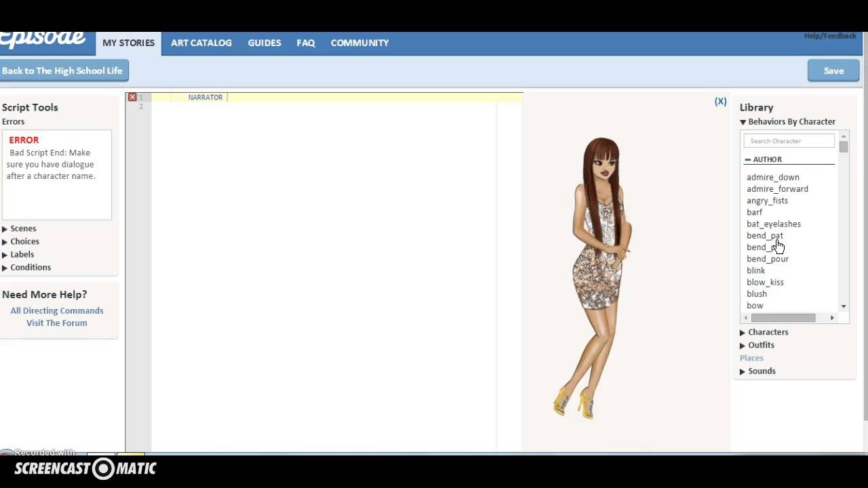This screenshot has height=488, width=868.
Task: Select the bow behavior
Action: [x=755, y=306]
